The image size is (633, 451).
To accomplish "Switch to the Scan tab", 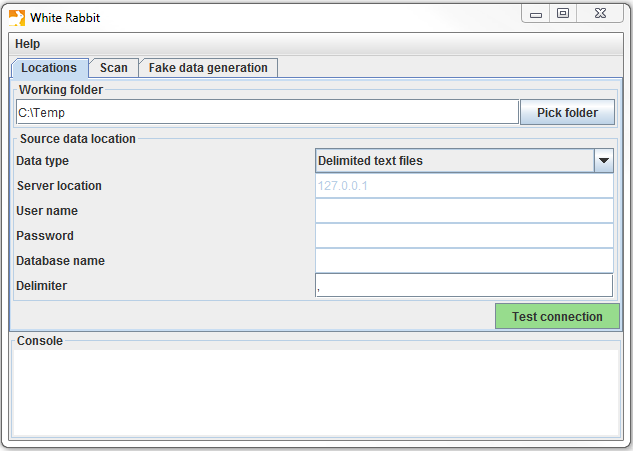I will click(114, 68).
